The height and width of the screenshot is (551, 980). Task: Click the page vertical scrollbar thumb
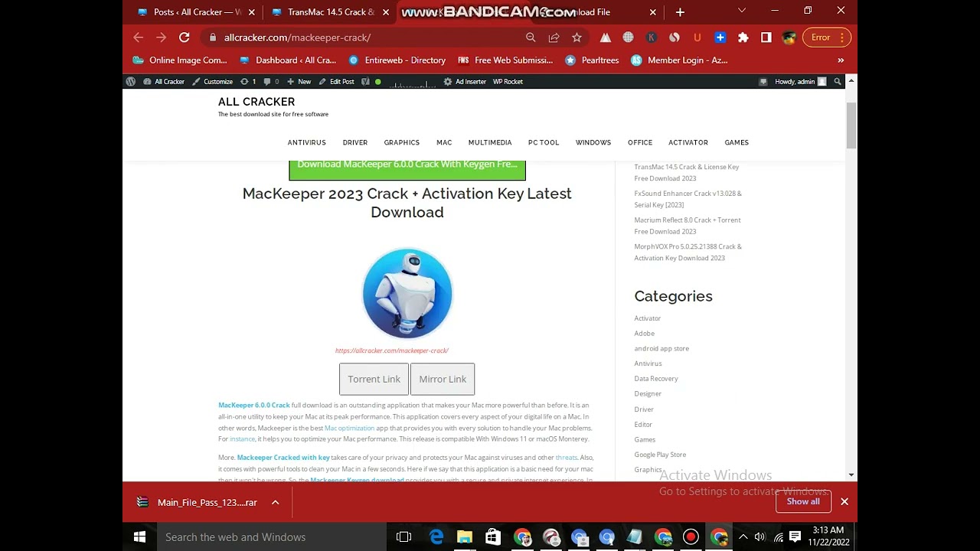coord(851,125)
